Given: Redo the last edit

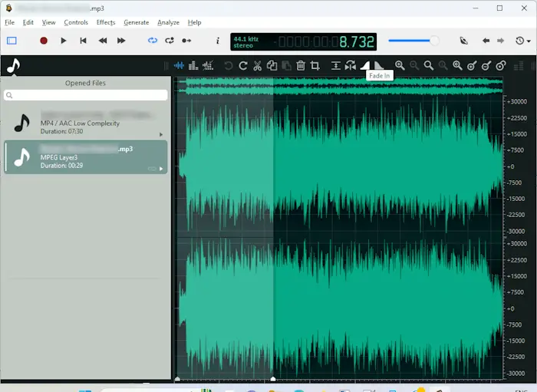Looking at the screenshot, I should pos(243,65).
